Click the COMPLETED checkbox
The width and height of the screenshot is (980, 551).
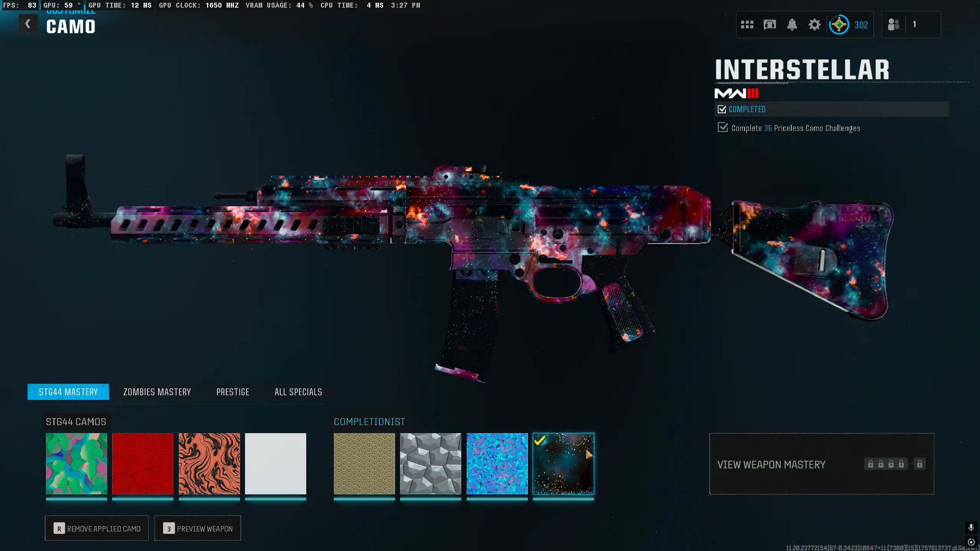[722, 109]
